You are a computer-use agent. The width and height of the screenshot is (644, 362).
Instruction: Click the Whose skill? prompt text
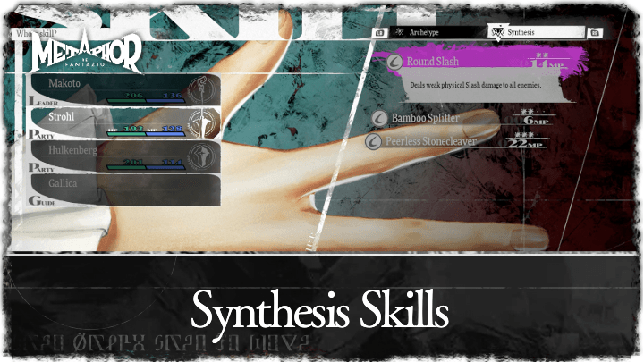[37, 34]
